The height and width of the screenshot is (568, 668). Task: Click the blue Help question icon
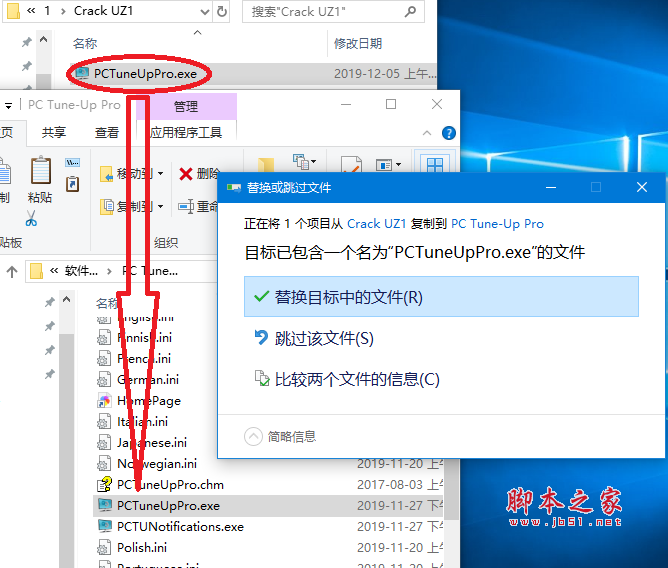pos(449,133)
